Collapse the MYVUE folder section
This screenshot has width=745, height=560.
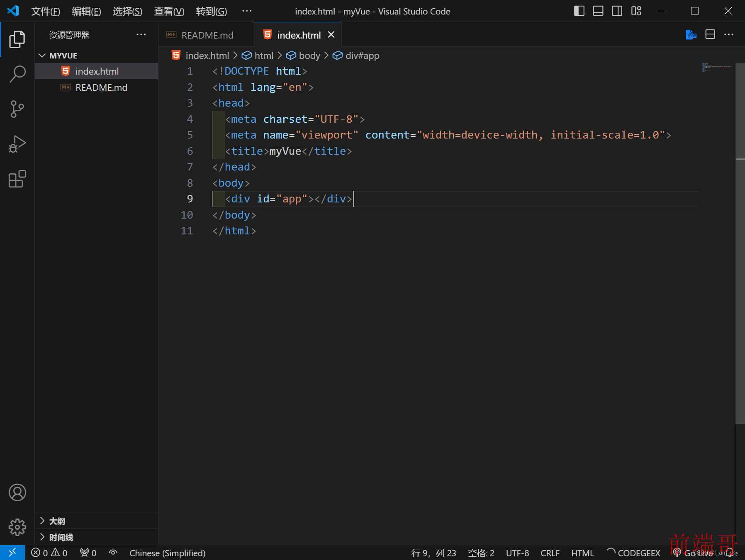point(96,55)
